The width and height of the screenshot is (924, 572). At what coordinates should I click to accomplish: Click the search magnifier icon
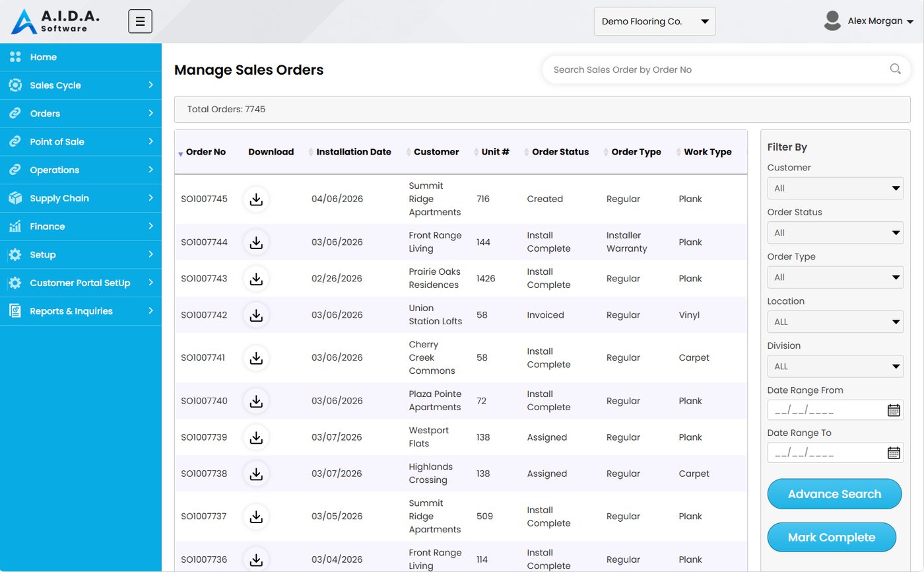pyautogui.click(x=895, y=69)
